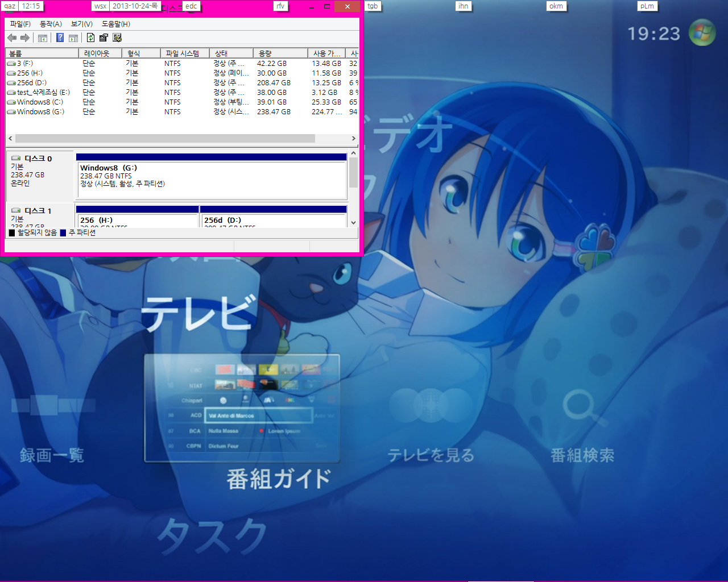Click the 디스크 1 disk icon
Image resolution: width=728 pixels, height=582 pixels.
point(16,211)
